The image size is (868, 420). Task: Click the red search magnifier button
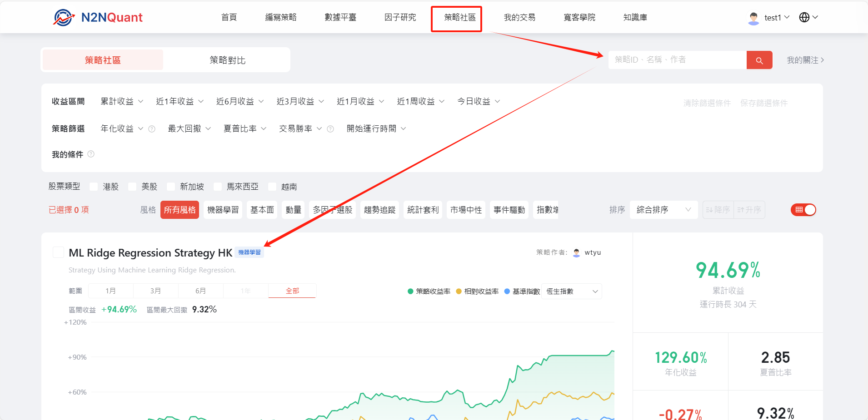tap(759, 60)
